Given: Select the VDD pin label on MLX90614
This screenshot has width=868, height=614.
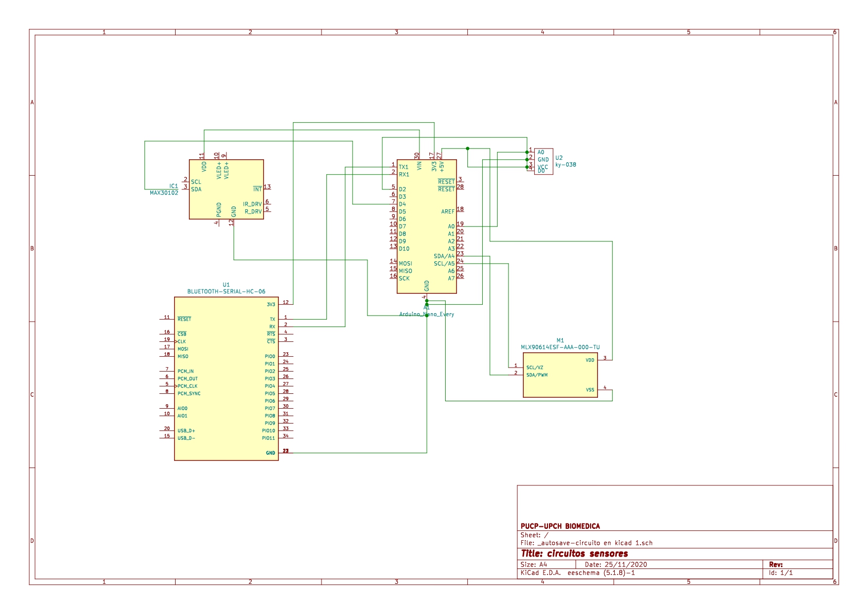Looking at the screenshot, I should coord(590,360).
